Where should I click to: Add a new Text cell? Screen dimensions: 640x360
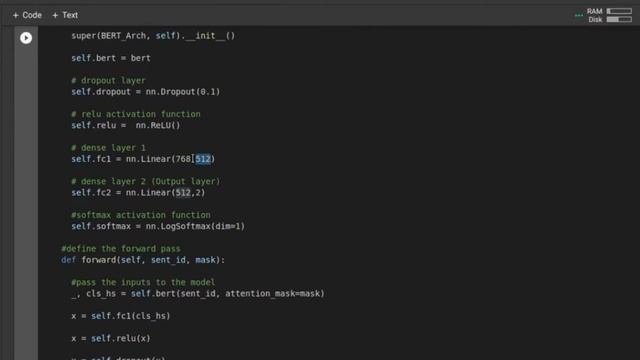point(65,15)
